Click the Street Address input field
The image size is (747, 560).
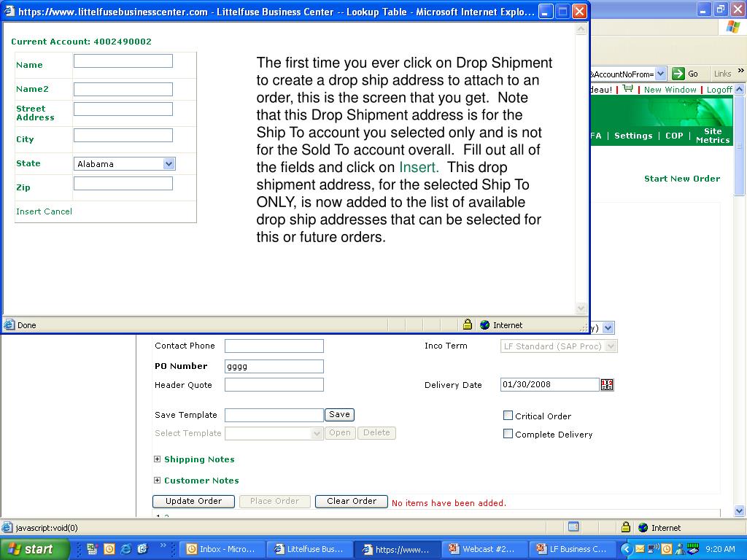[123, 109]
